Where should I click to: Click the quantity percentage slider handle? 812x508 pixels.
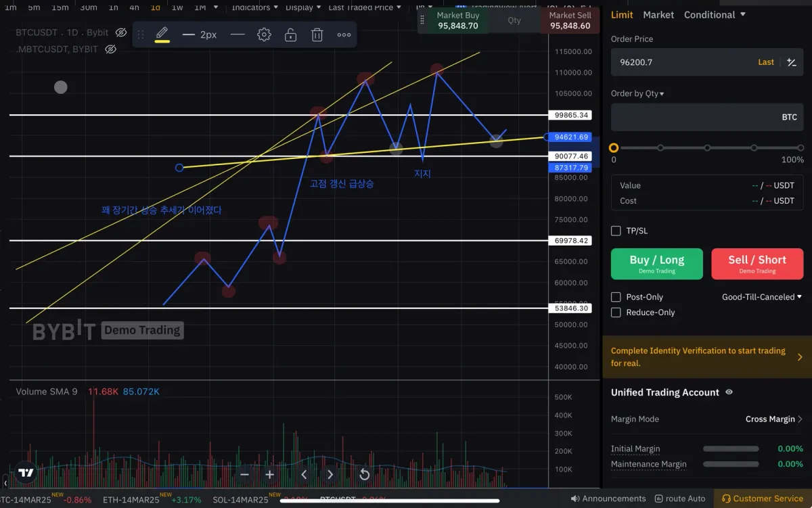click(614, 147)
